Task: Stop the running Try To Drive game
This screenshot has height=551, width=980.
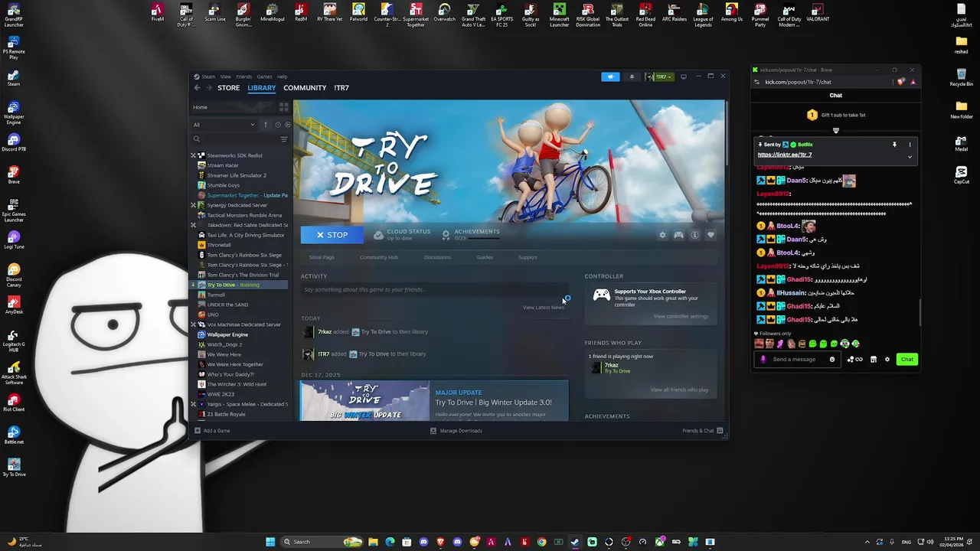Action: [x=332, y=235]
